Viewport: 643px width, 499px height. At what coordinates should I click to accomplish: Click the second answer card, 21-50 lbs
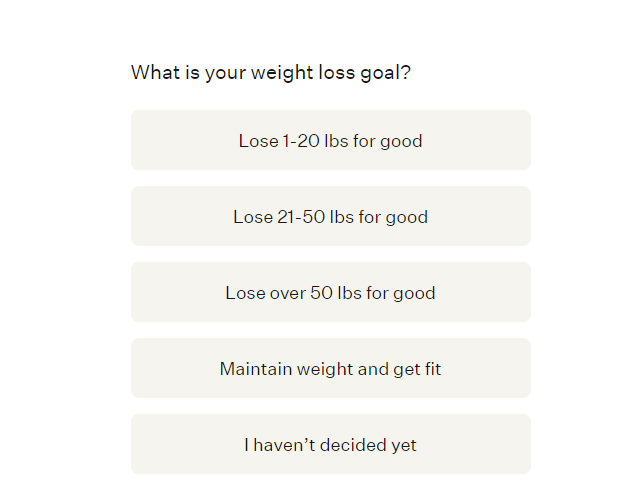coord(331,216)
